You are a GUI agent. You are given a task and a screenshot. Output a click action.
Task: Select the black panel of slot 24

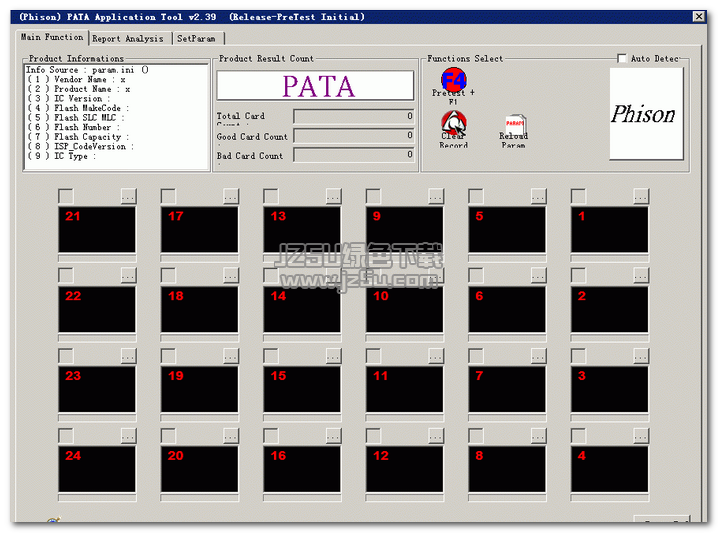coord(97,469)
